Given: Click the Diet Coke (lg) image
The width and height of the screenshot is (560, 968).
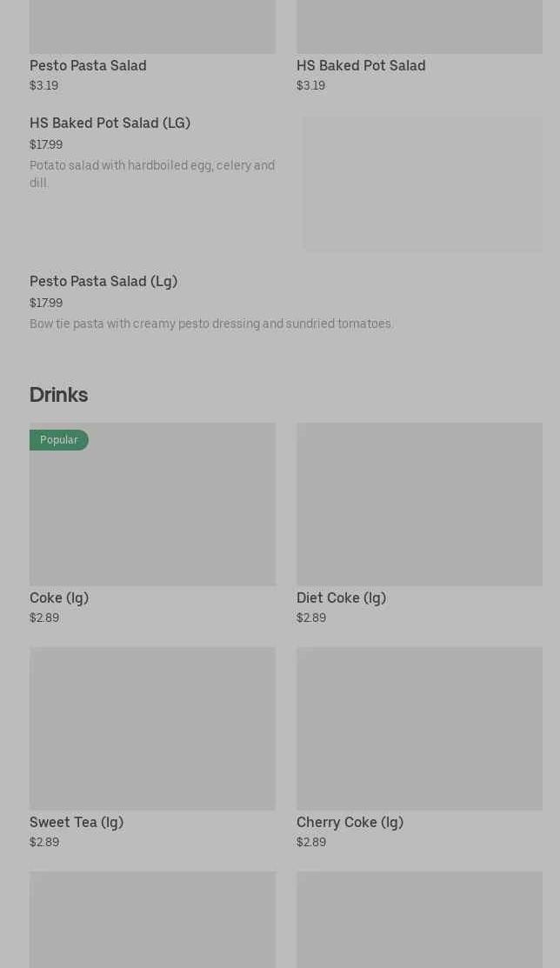Looking at the screenshot, I should tap(419, 504).
